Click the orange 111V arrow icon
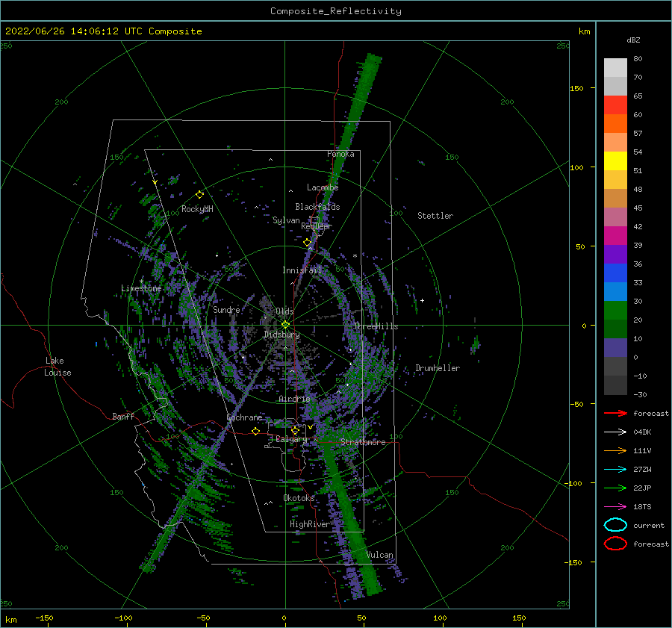The height and width of the screenshot is (628, 672). 615,450
